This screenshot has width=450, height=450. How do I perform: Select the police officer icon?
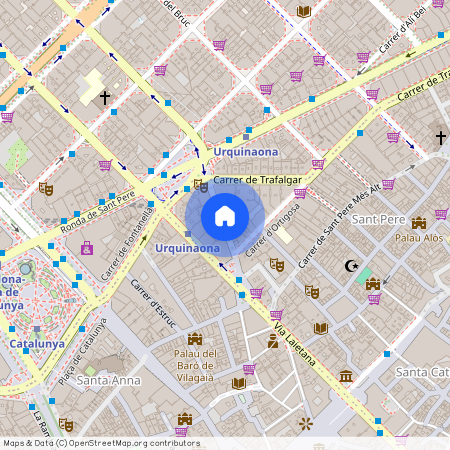(x=273, y=341)
